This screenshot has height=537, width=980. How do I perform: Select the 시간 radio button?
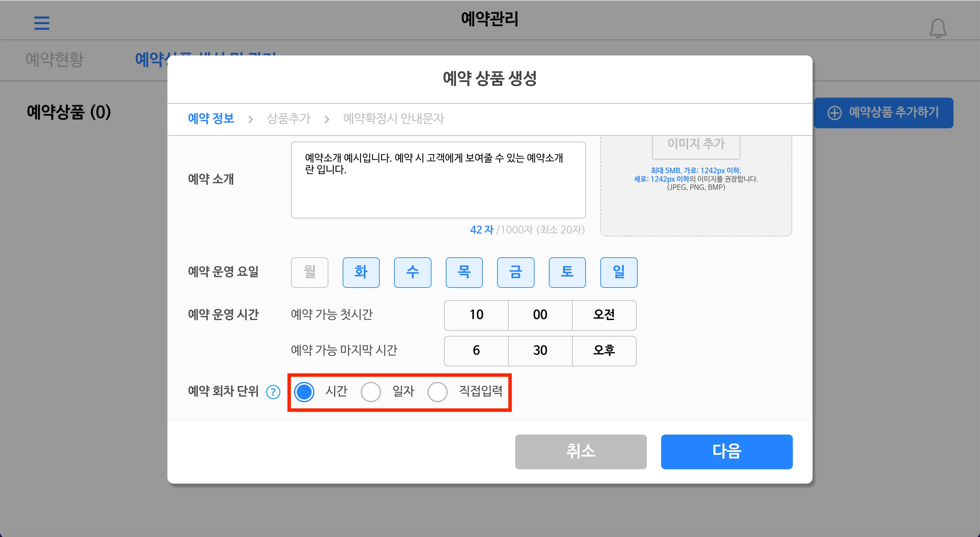pos(304,392)
